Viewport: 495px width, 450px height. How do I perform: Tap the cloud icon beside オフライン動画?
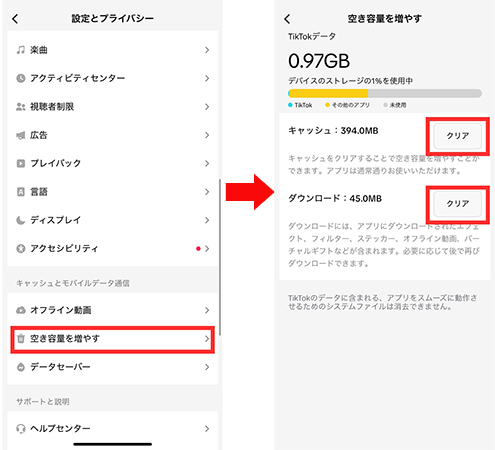click(21, 310)
